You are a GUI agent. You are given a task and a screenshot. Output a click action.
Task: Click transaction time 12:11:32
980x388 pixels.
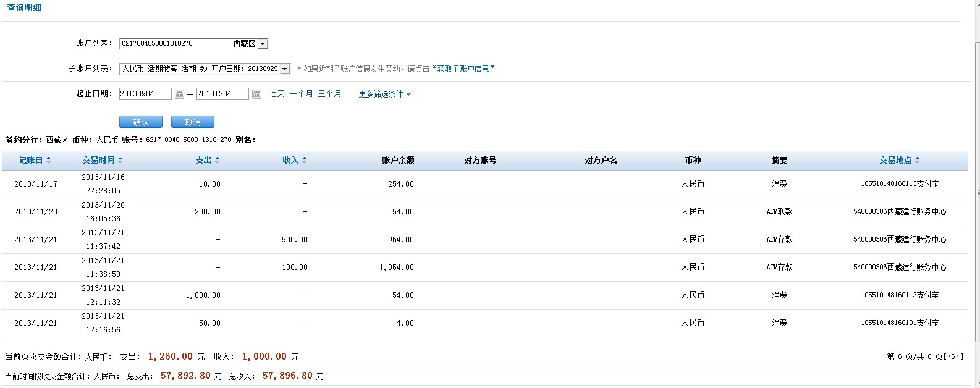[103, 302]
